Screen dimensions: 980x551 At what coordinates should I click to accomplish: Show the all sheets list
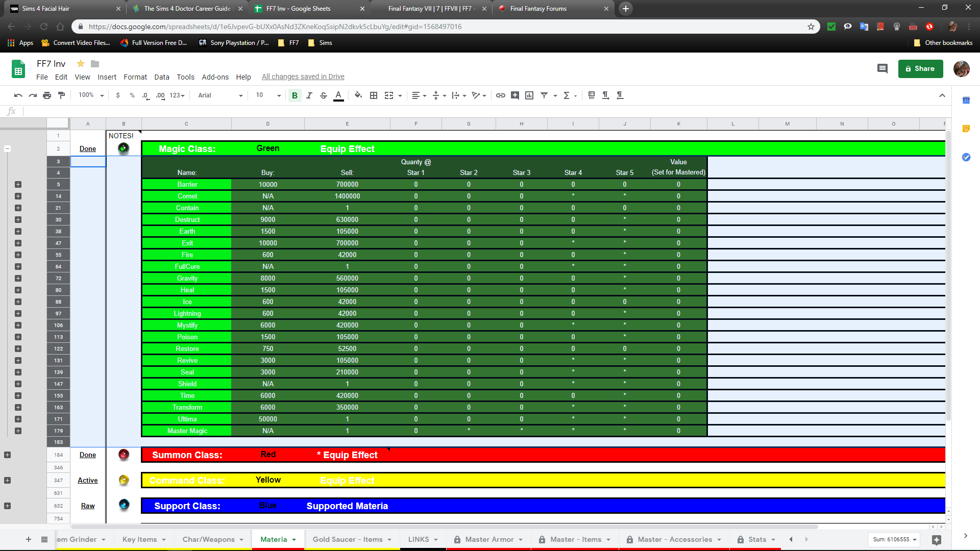click(x=44, y=539)
